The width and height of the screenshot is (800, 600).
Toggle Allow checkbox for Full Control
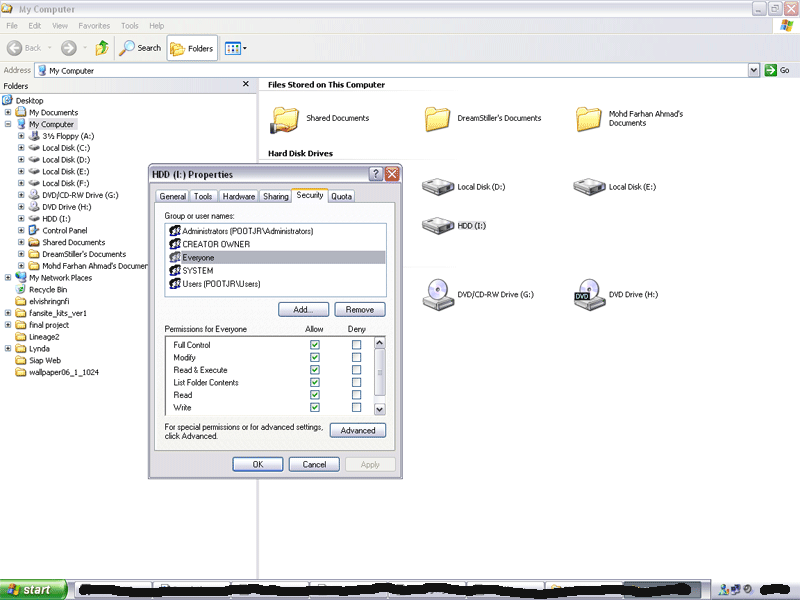(315, 345)
